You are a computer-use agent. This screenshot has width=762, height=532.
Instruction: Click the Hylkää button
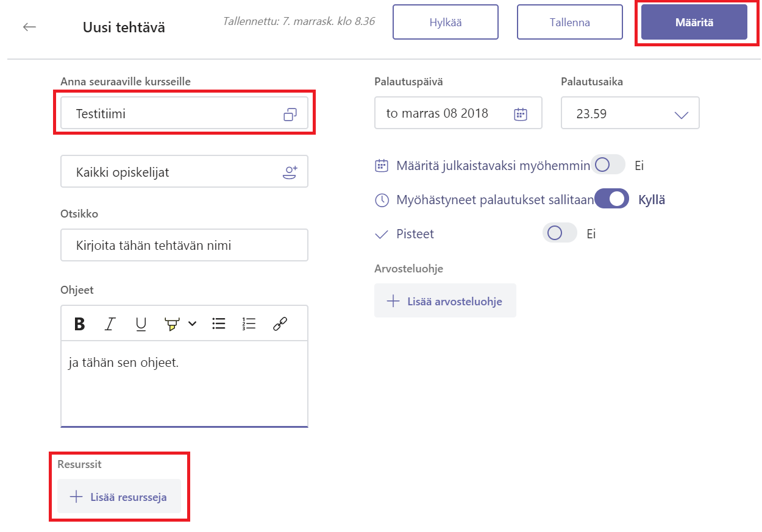pos(445,23)
